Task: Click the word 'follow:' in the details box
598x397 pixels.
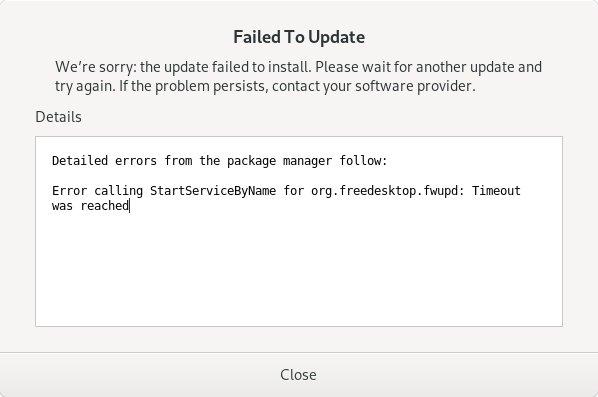Action: (x=363, y=161)
